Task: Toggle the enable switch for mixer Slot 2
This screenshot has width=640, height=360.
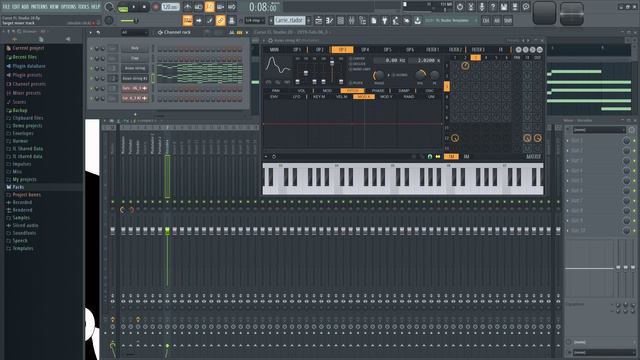Action: coord(634,151)
